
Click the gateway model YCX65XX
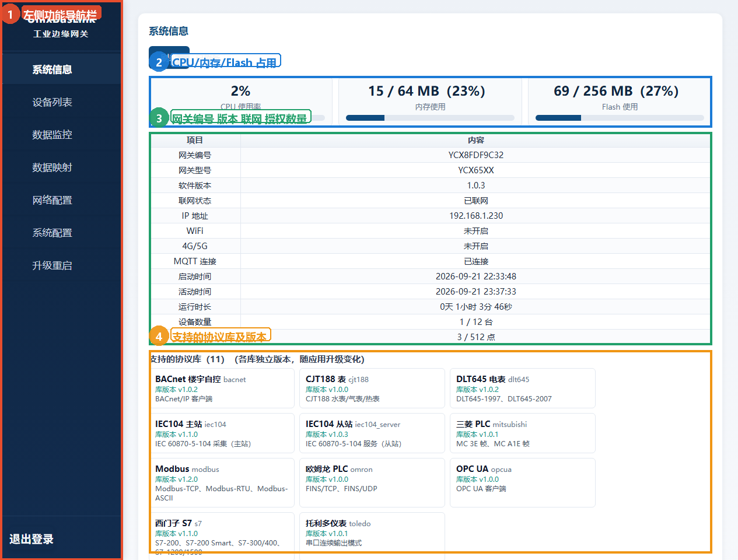(x=476, y=170)
